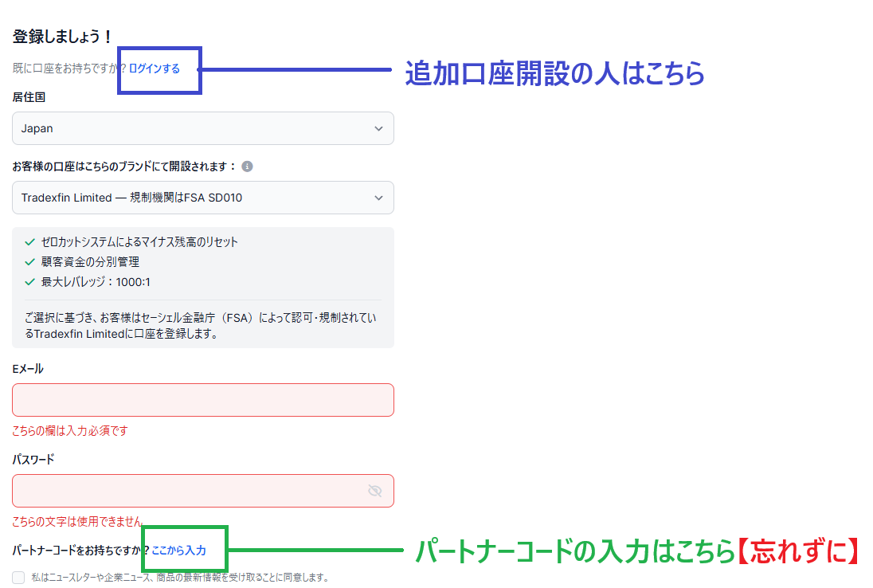Image resolution: width=873 pixels, height=588 pixels.
Task: Enable the newsletter consent checkbox
Action: (18, 577)
